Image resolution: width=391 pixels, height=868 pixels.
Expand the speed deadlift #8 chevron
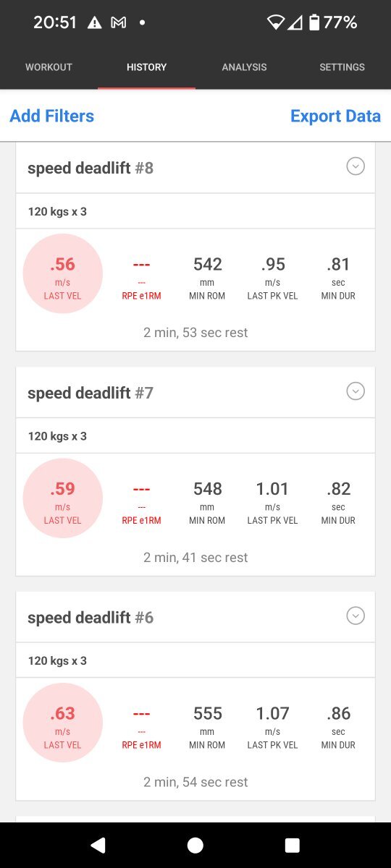[355, 166]
